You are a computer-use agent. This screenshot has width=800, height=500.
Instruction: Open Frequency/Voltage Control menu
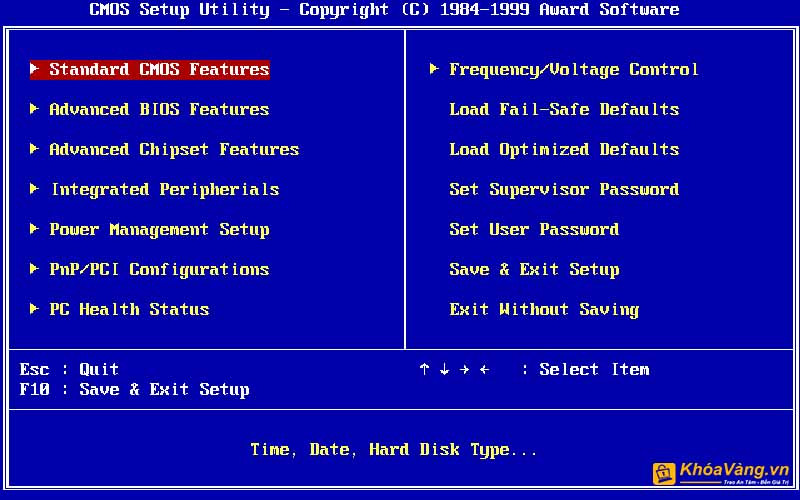[573, 70]
